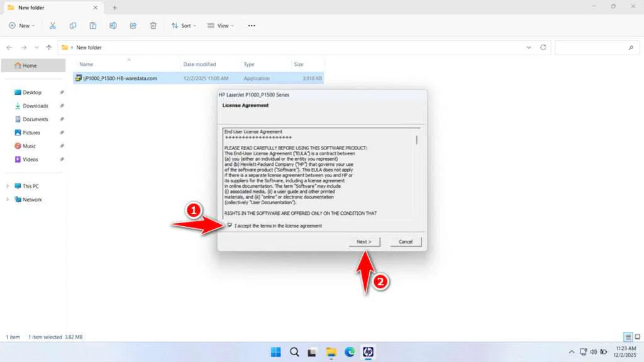Click the Delete icon in the toolbar

pos(153,25)
